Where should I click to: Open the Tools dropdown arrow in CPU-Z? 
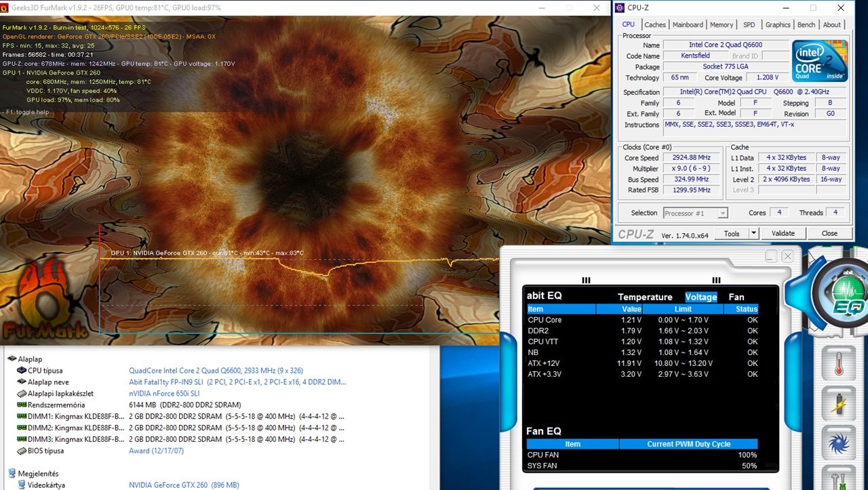click(x=753, y=233)
